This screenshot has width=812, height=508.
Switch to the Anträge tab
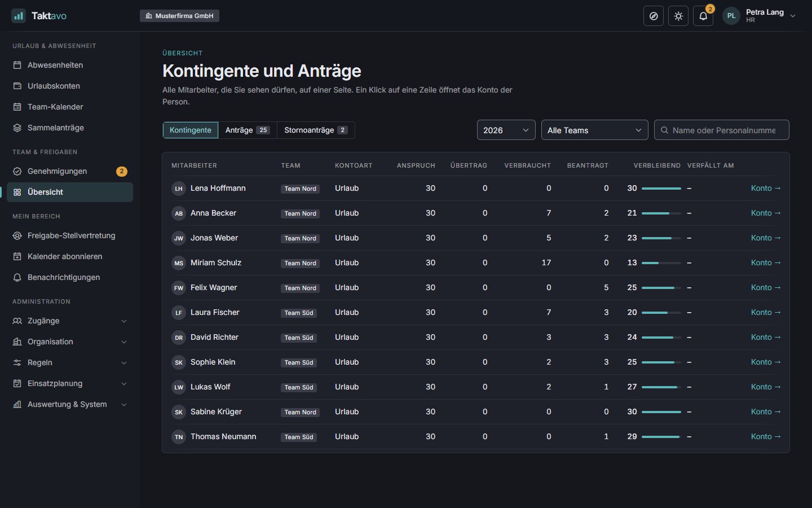[x=248, y=130]
